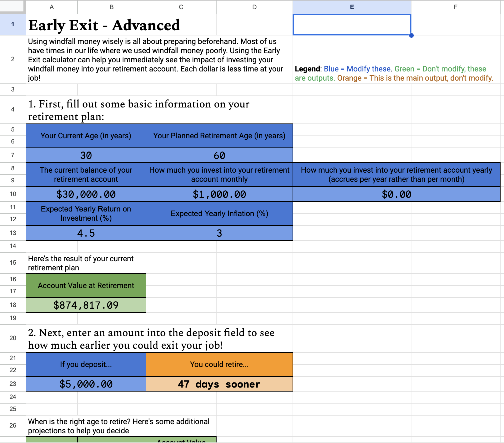Select row 1 header
This screenshot has width=504, height=443.
pyautogui.click(x=13, y=25)
